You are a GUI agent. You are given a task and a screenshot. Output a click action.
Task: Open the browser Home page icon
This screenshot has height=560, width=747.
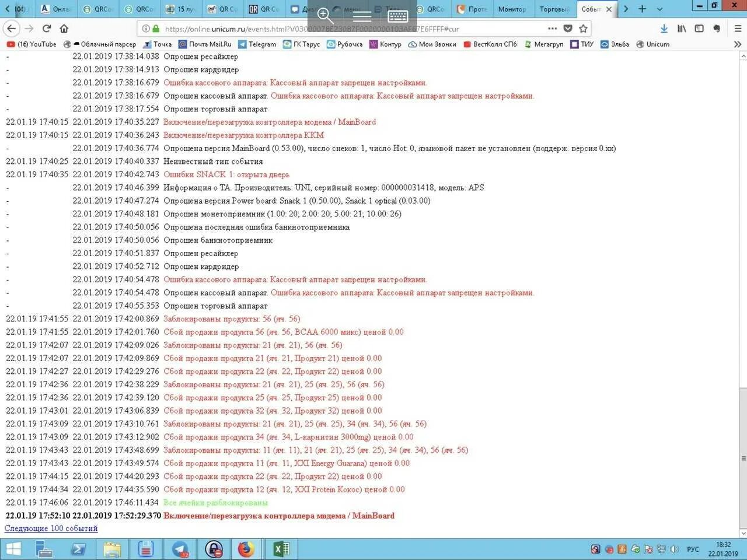tap(64, 28)
